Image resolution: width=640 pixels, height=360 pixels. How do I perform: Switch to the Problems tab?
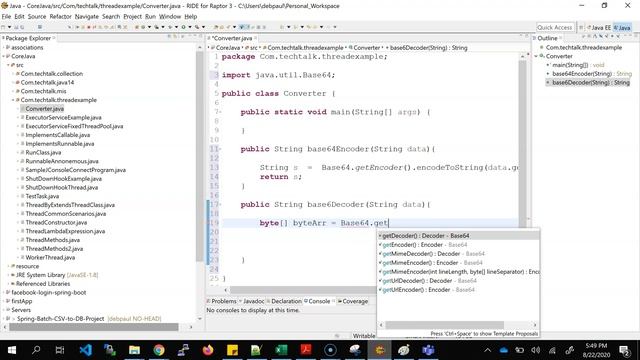pyautogui.click(x=223, y=301)
